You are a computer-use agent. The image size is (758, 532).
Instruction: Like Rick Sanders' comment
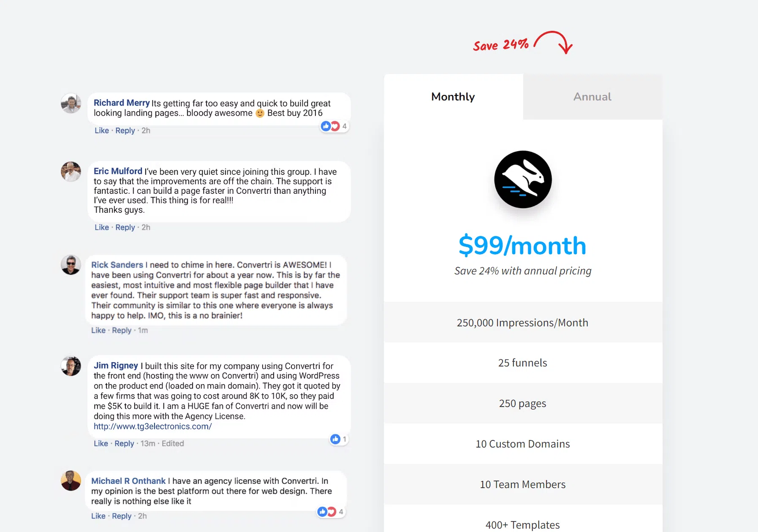[x=98, y=330]
